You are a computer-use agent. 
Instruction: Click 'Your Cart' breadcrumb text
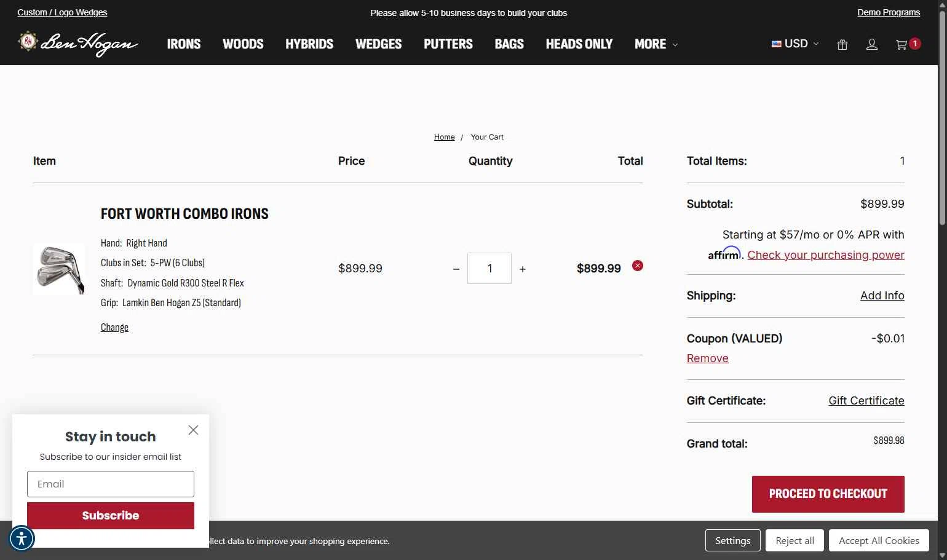point(487,137)
